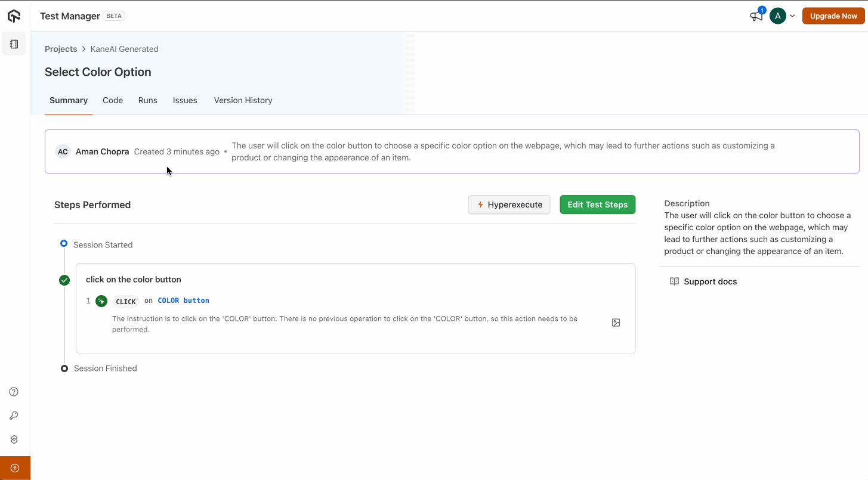Switch to the Code tab

point(113,100)
